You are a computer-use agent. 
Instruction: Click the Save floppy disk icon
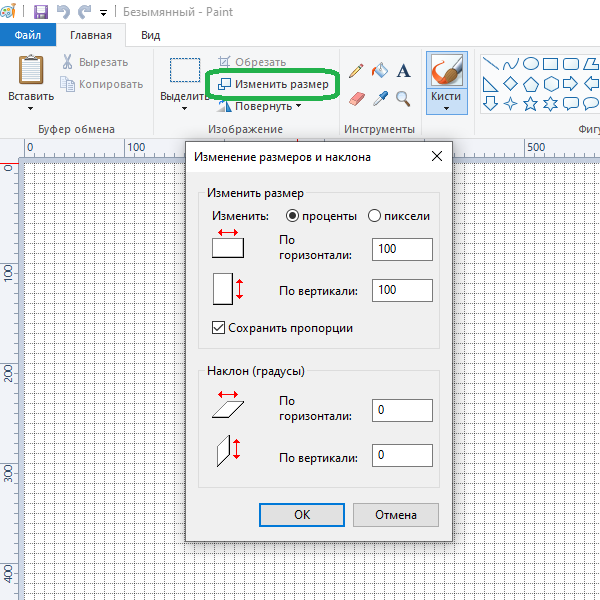[x=41, y=12]
